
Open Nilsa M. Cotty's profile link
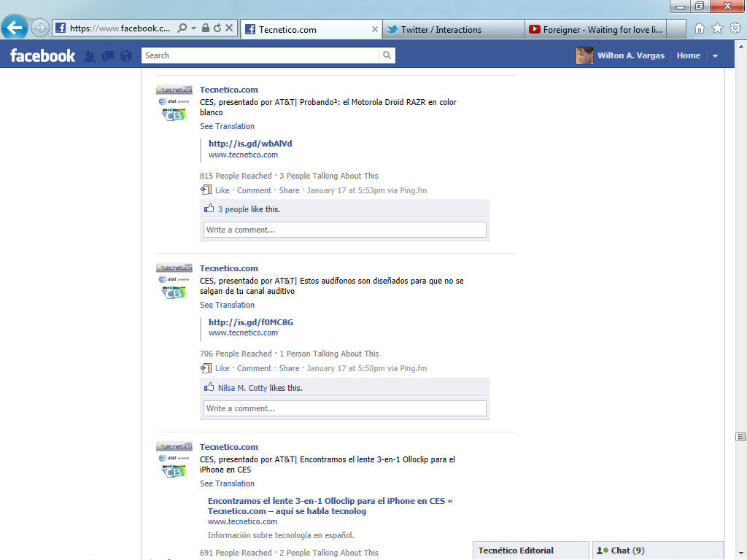242,388
